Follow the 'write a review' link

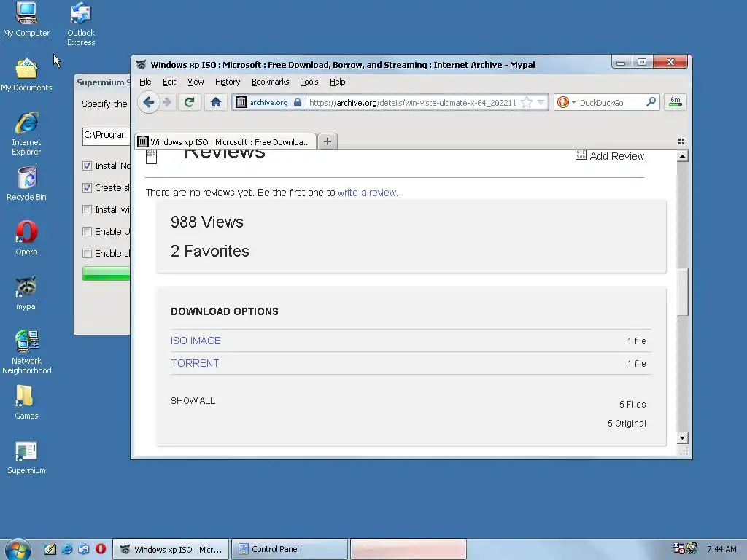(368, 192)
